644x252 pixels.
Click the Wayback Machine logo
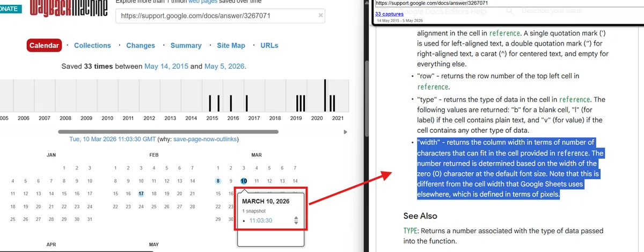69,8
